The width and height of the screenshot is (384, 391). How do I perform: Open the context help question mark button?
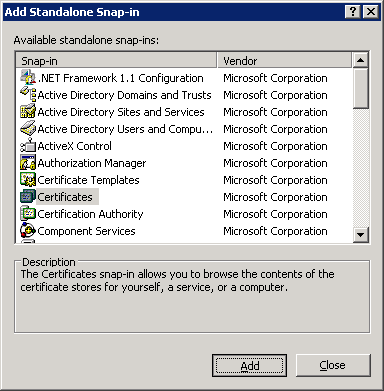[353, 12]
